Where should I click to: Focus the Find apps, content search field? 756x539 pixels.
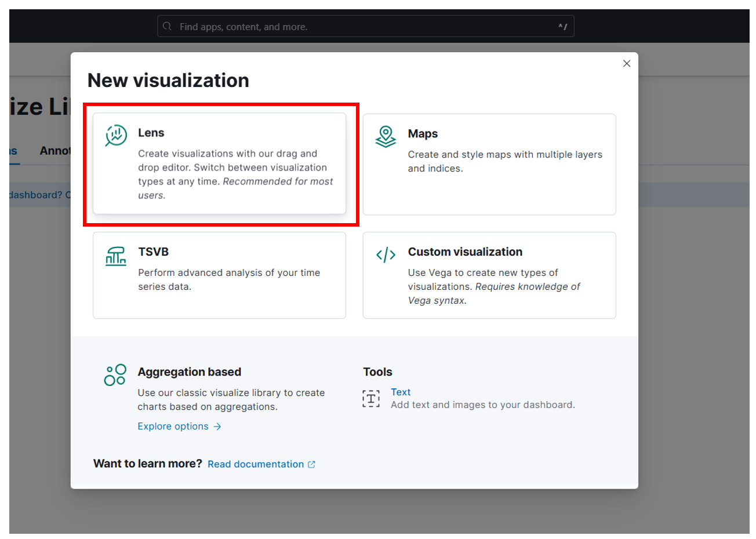click(366, 27)
